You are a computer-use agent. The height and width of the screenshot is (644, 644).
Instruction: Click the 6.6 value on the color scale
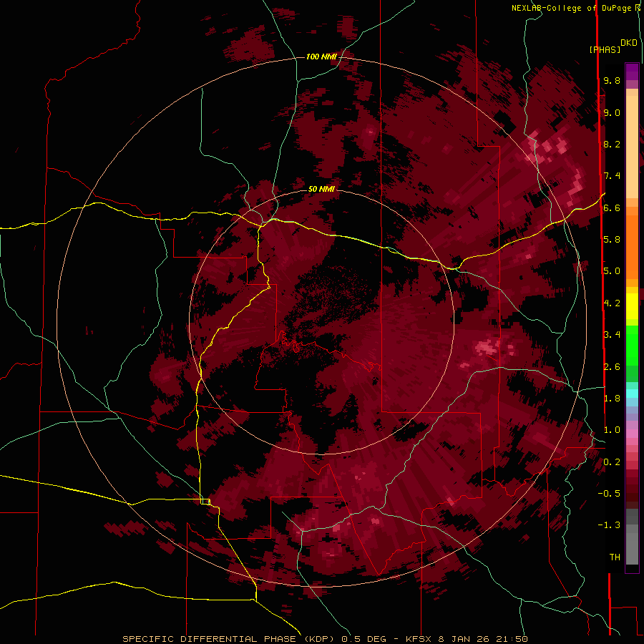pos(612,208)
